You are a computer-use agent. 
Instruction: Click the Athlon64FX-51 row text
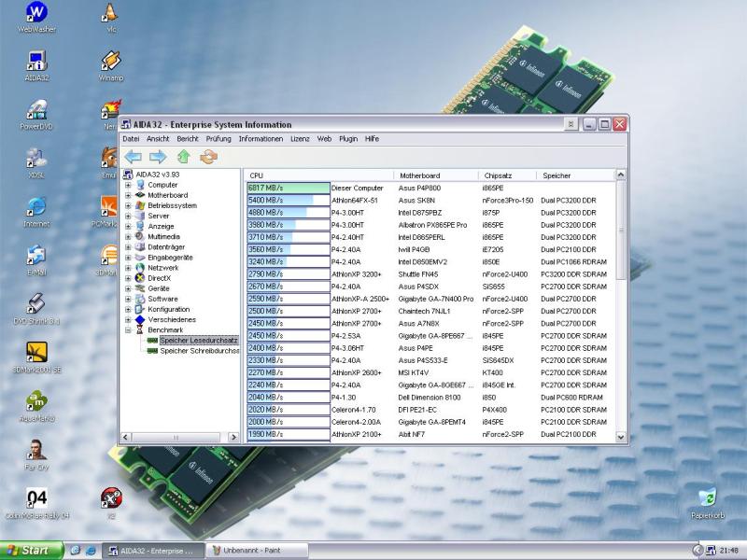pyautogui.click(x=355, y=201)
